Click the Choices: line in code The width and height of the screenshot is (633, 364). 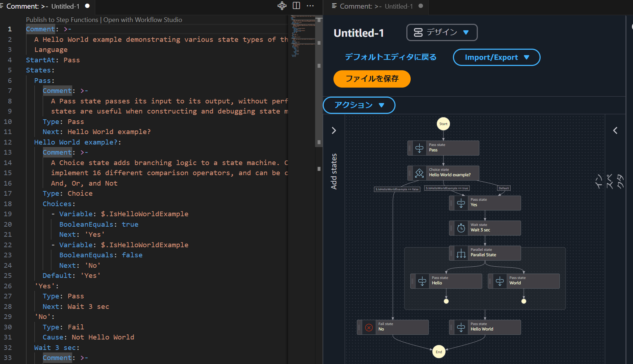59,204
